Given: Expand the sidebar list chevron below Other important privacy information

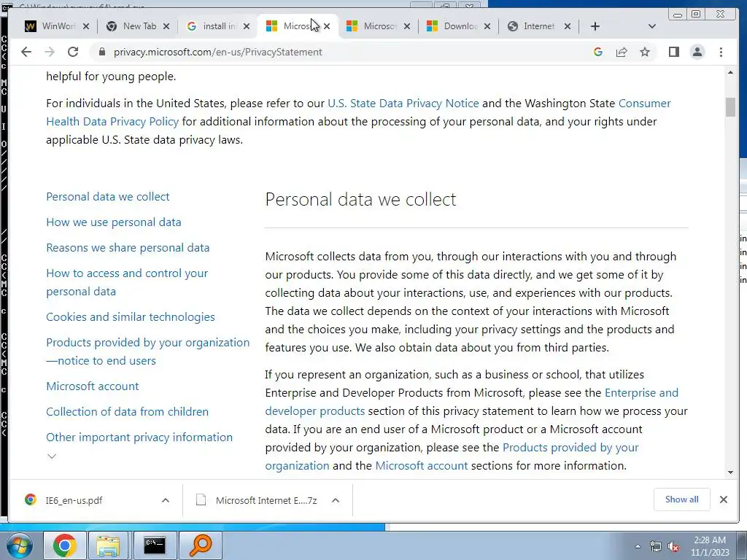Looking at the screenshot, I should click(x=52, y=456).
